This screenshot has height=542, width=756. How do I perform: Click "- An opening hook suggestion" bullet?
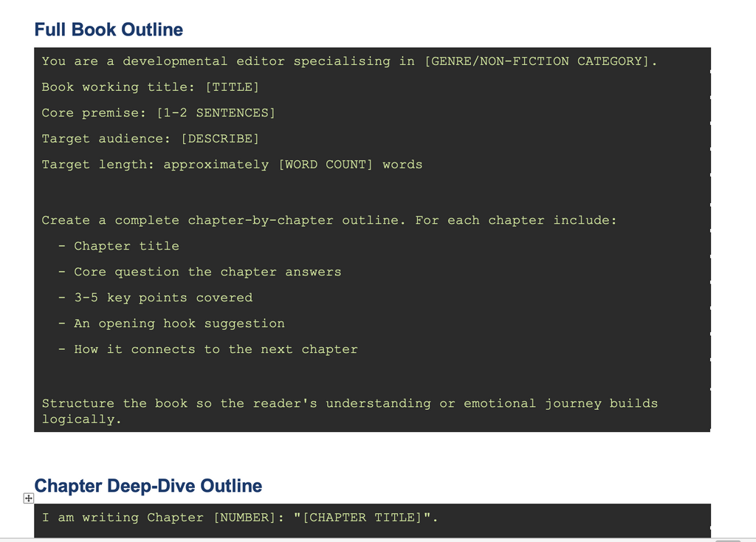pos(171,323)
